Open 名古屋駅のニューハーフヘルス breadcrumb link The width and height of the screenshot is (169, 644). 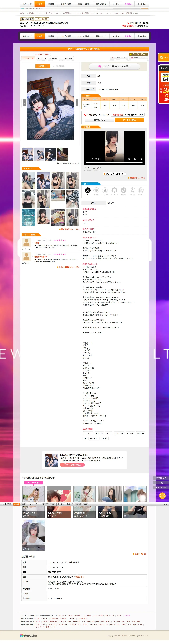92,13
